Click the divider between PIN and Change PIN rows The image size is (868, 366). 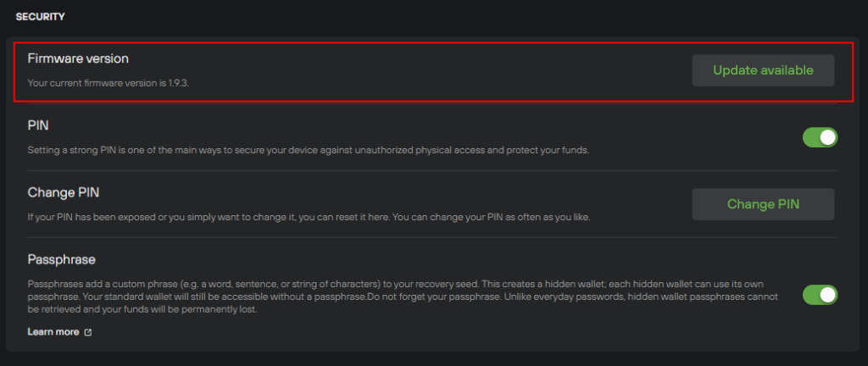point(432,171)
